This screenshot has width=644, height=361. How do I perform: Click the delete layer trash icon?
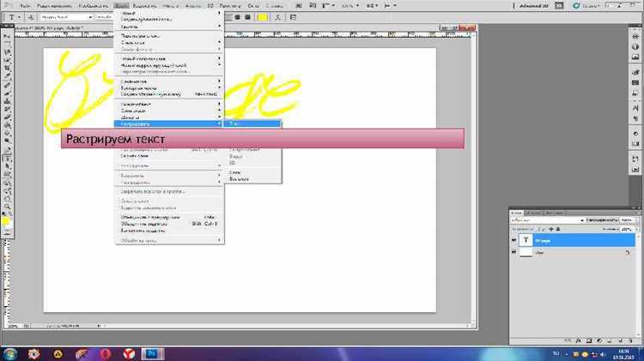[630, 340]
